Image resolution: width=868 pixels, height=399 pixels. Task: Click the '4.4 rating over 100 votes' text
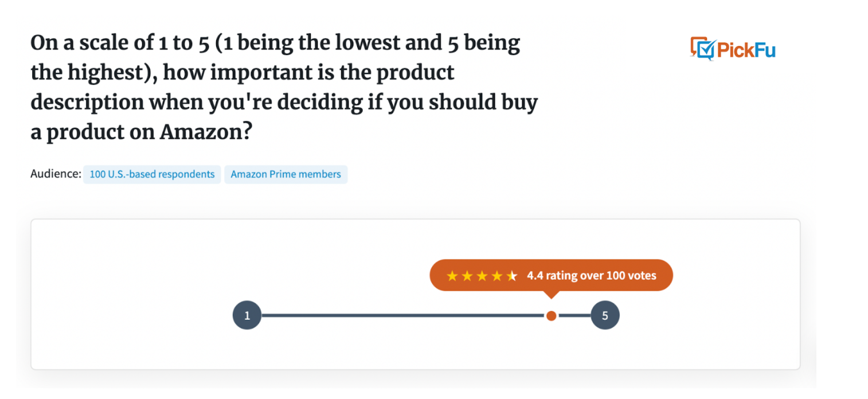pos(592,276)
